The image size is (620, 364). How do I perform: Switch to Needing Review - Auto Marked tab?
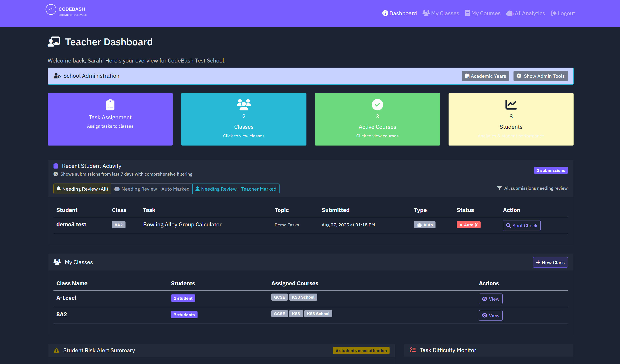[152, 189]
